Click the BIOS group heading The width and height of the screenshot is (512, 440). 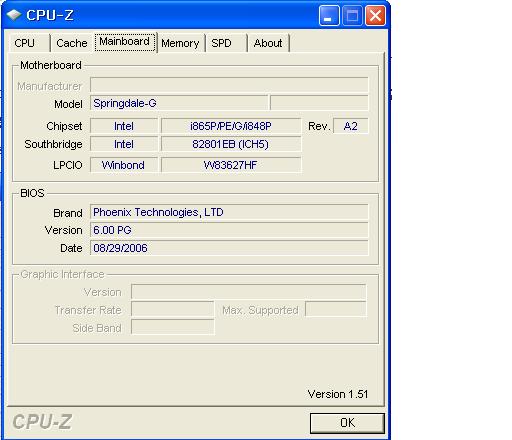tap(32, 193)
